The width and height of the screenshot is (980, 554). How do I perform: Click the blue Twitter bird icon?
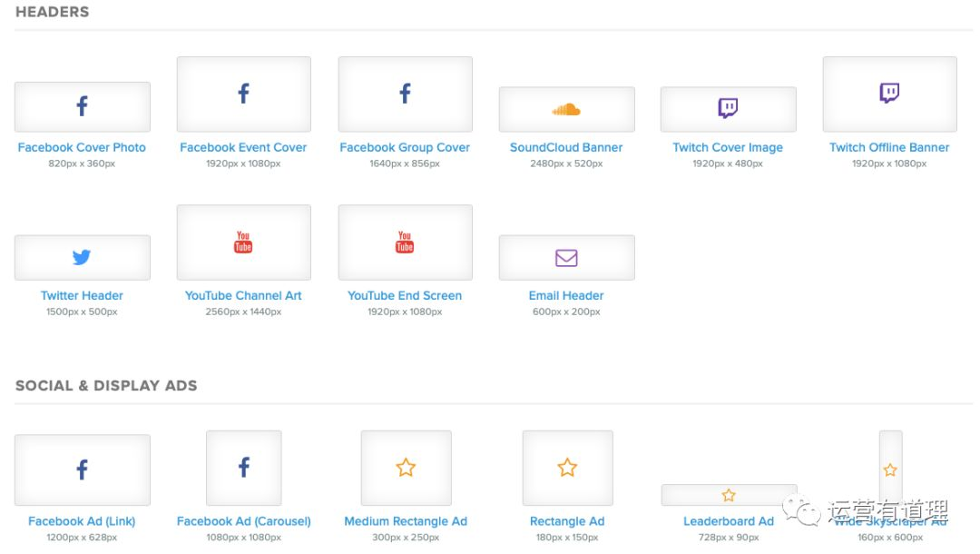(82, 257)
